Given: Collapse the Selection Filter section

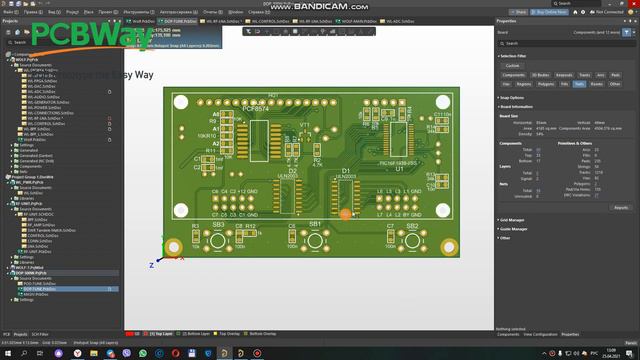Looking at the screenshot, I should 498,56.
